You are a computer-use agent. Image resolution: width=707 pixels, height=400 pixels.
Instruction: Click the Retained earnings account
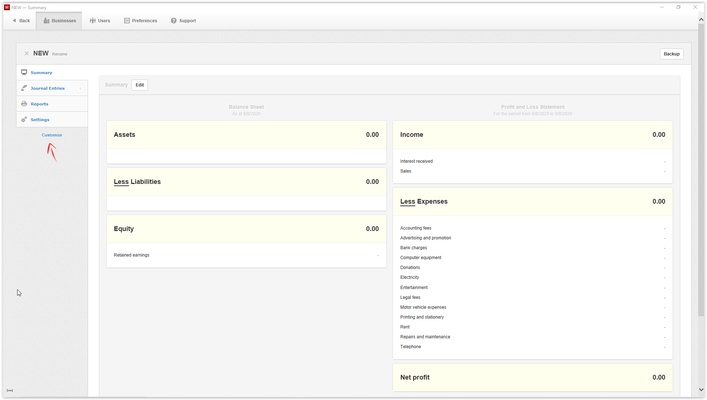pyautogui.click(x=131, y=255)
